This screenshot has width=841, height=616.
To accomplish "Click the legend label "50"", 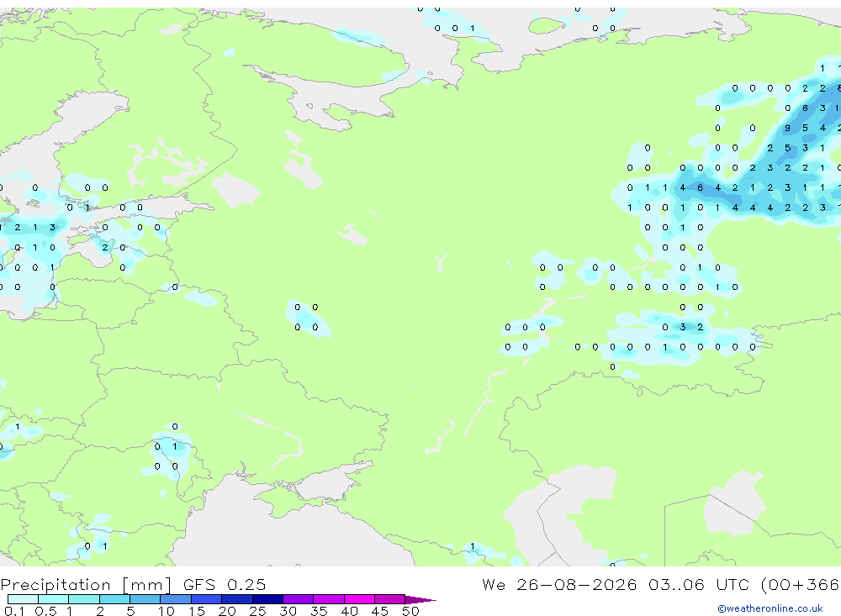I will [410, 611].
